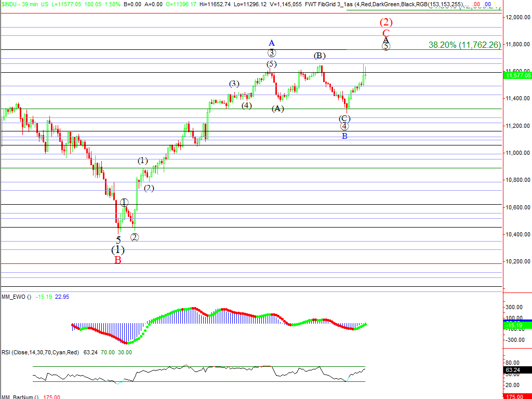This screenshot has width=532, height=399.
Task: Select the green EWO value tag 15.19
Action: point(517,325)
